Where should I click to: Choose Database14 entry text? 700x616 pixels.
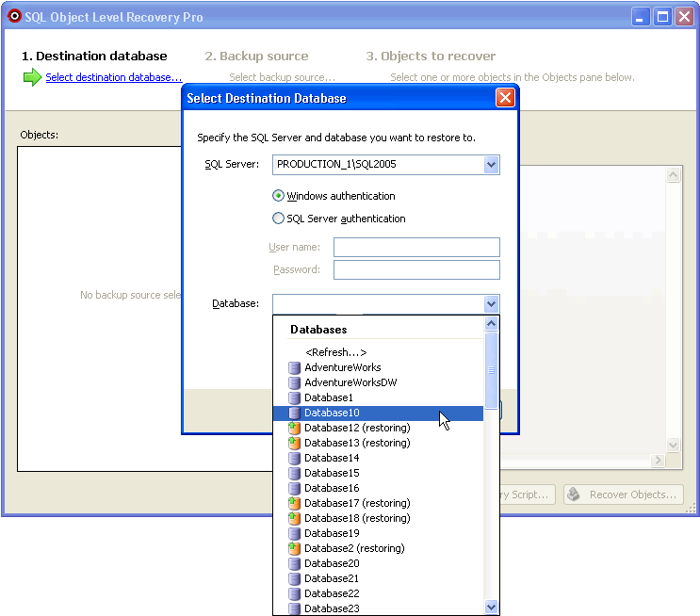[x=332, y=459]
